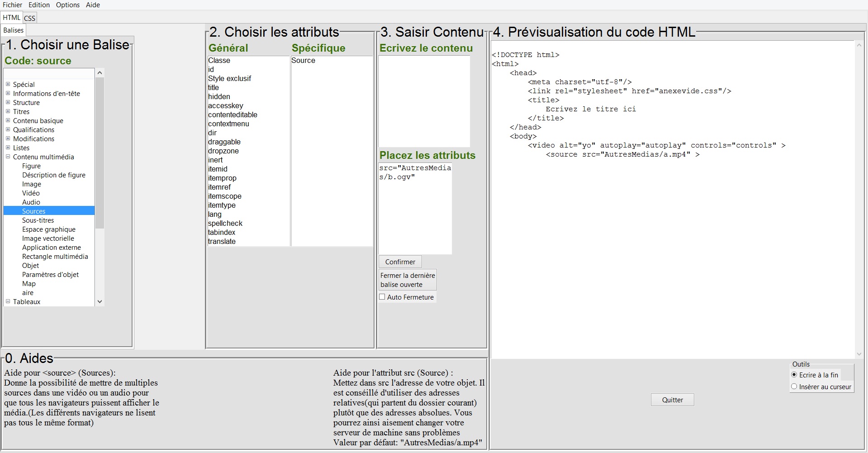Select Sous-titres in the tag list

tap(38, 220)
